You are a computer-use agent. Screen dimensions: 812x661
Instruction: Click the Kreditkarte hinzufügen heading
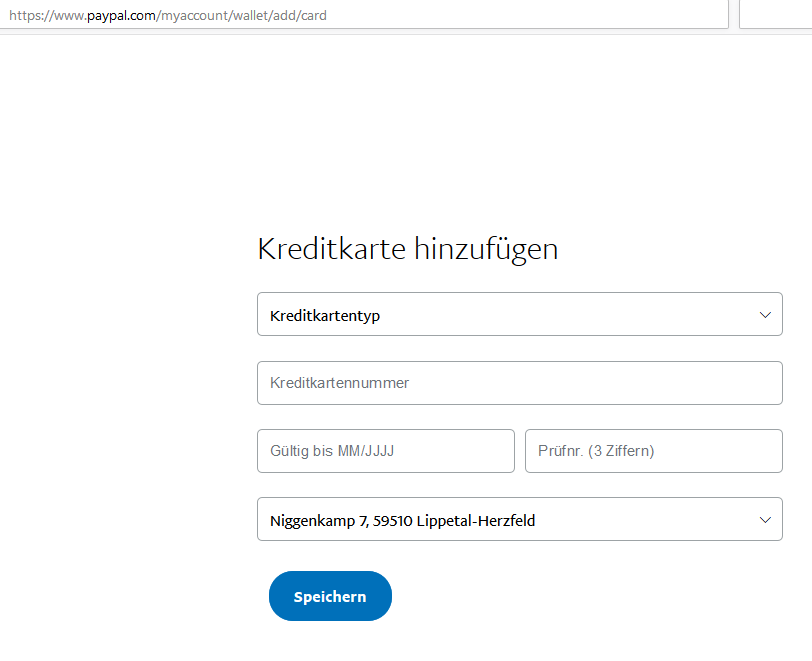point(408,249)
